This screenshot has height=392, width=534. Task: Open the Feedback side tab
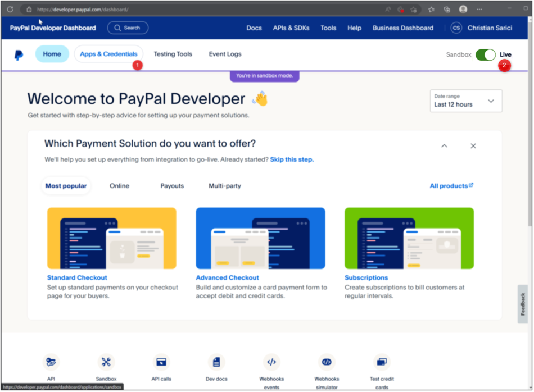523,304
